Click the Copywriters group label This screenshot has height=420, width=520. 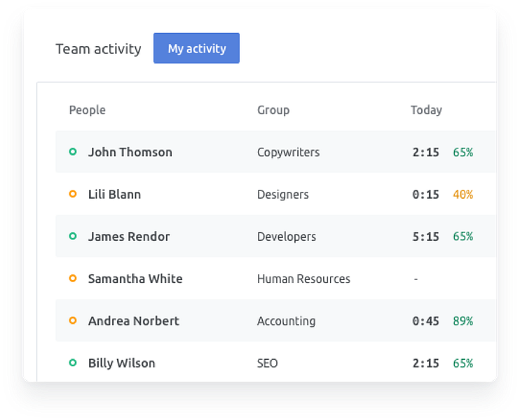[x=288, y=152]
